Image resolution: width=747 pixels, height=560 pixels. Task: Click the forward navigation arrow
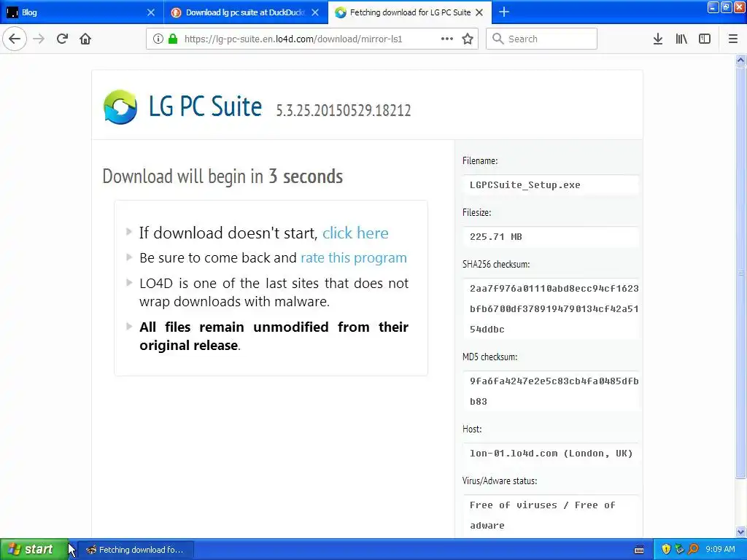tap(39, 39)
